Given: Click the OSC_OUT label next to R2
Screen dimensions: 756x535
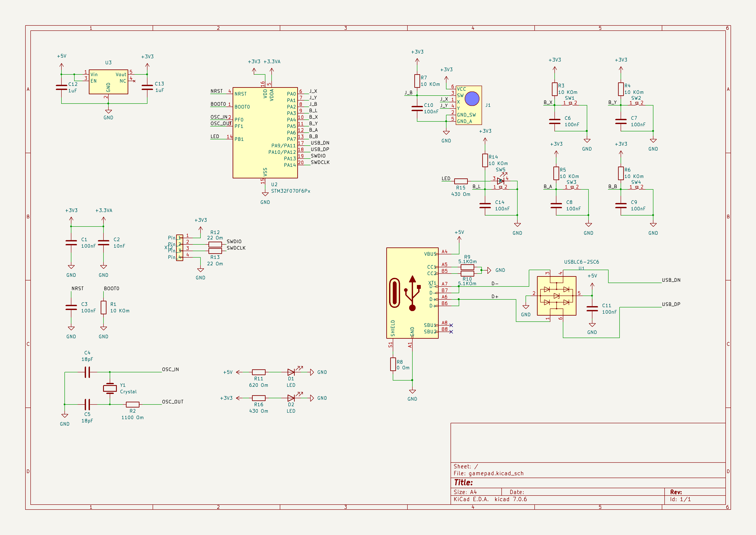Looking at the screenshot, I should click(172, 402).
